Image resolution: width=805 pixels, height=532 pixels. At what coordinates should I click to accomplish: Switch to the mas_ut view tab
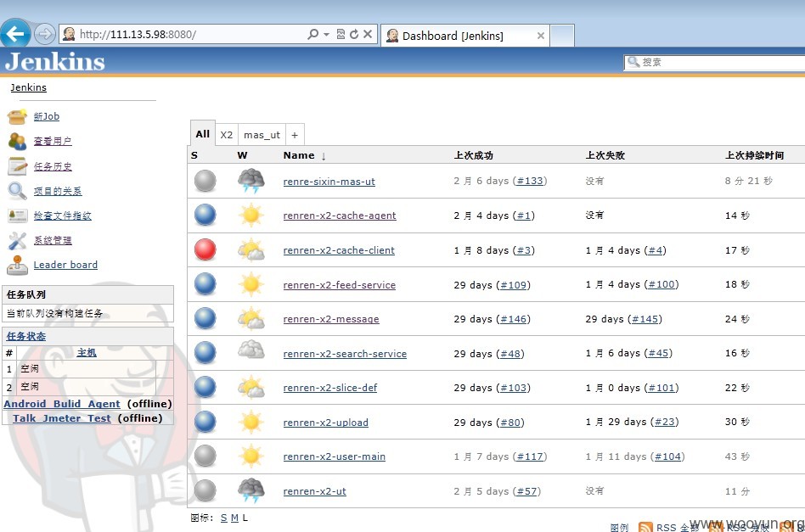pos(262,135)
